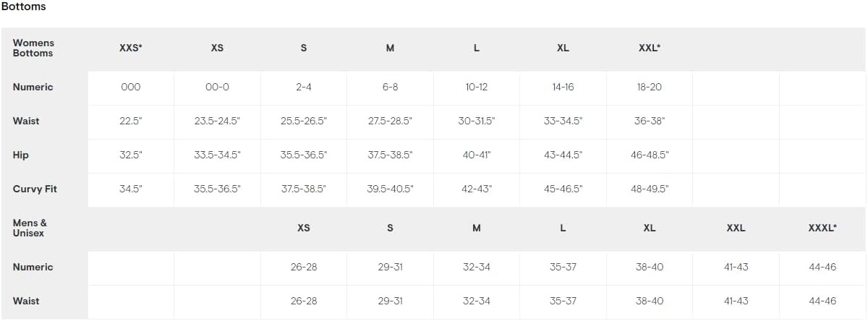
Task: Select the Mens & Unisex row label
Action: point(30,228)
